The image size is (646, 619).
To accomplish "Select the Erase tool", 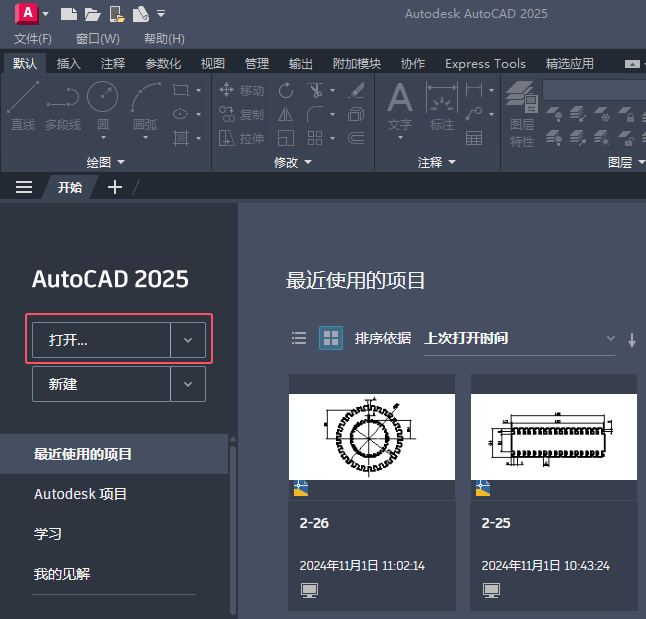I will pyautogui.click(x=356, y=90).
